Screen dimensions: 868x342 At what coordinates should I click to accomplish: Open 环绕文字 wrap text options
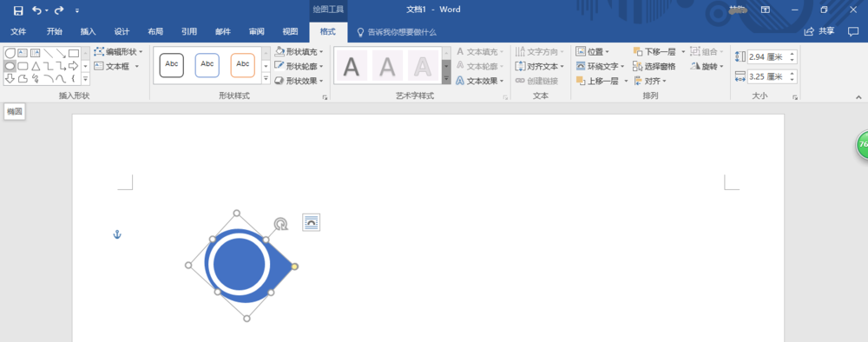[x=600, y=66]
